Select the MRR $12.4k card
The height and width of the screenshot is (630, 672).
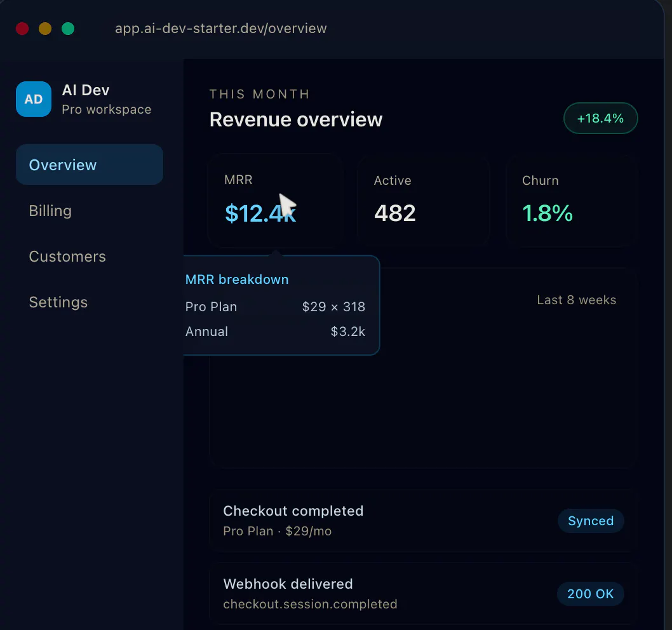(275, 200)
